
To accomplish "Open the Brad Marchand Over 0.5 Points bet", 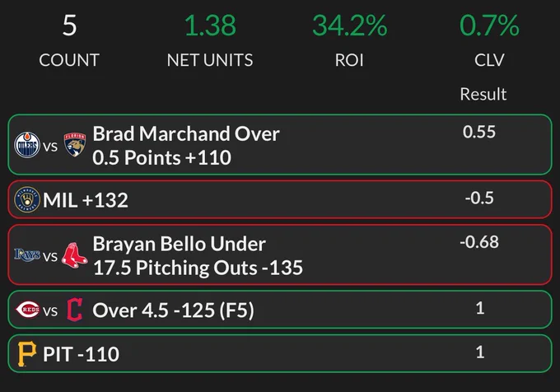I will tap(280, 145).
